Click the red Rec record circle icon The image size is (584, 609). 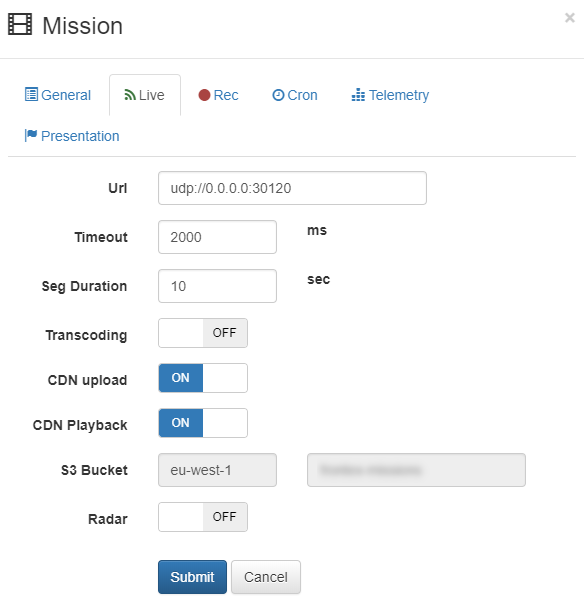pyautogui.click(x=204, y=95)
